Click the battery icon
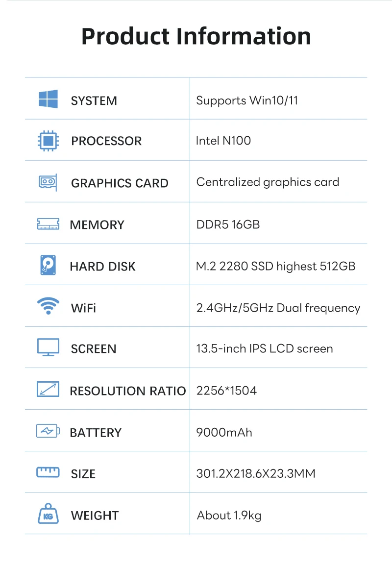The height and width of the screenshot is (567, 392). pyautogui.click(x=48, y=431)
